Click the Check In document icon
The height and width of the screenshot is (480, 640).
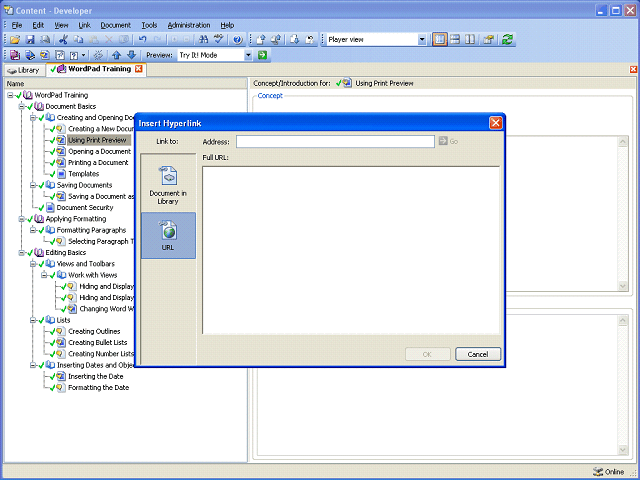pos(261,40)
